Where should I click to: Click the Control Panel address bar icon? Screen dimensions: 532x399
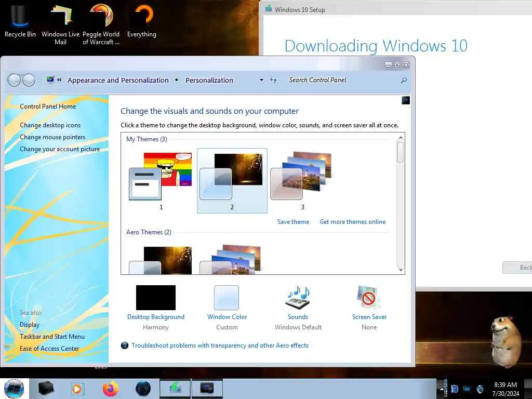(50, 79)
